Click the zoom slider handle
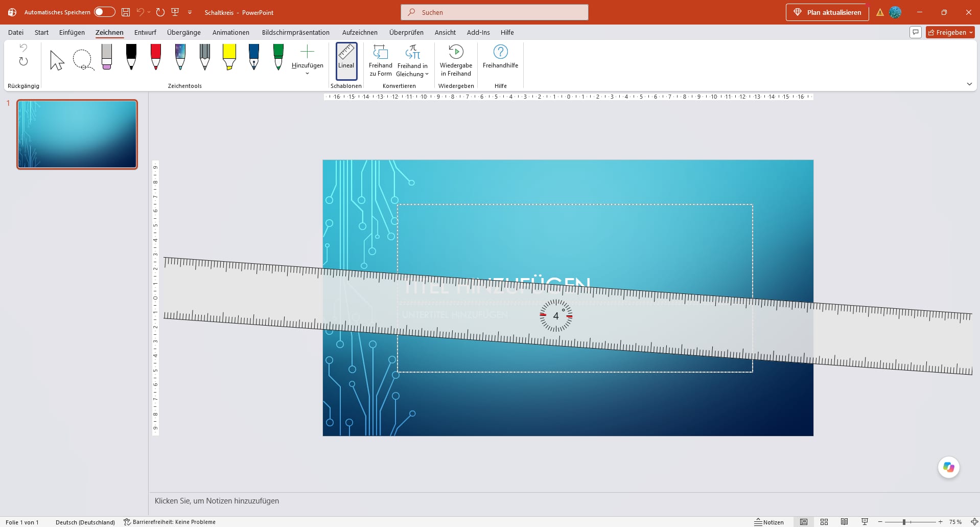980x527 pixels. point(904,522)
